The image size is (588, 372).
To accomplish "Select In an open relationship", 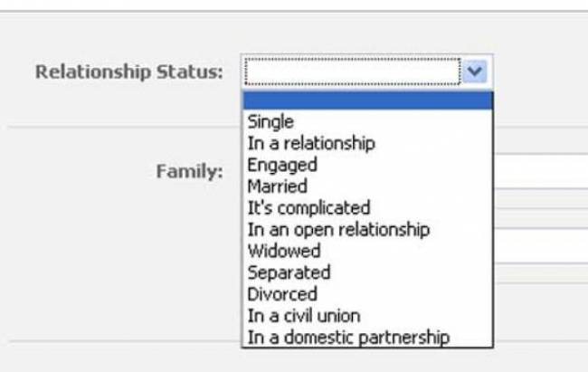I will (x=338, y=230).
